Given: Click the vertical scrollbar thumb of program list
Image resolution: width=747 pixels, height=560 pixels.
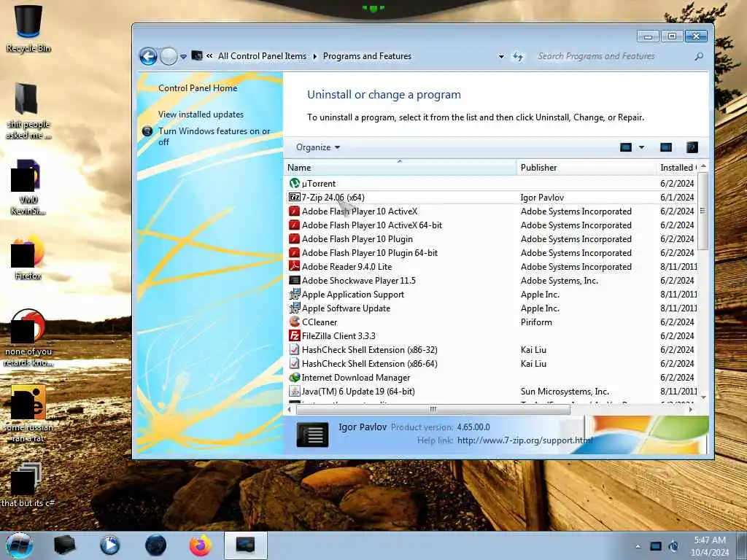Looking at the screenshot, I should pos(703,211).
